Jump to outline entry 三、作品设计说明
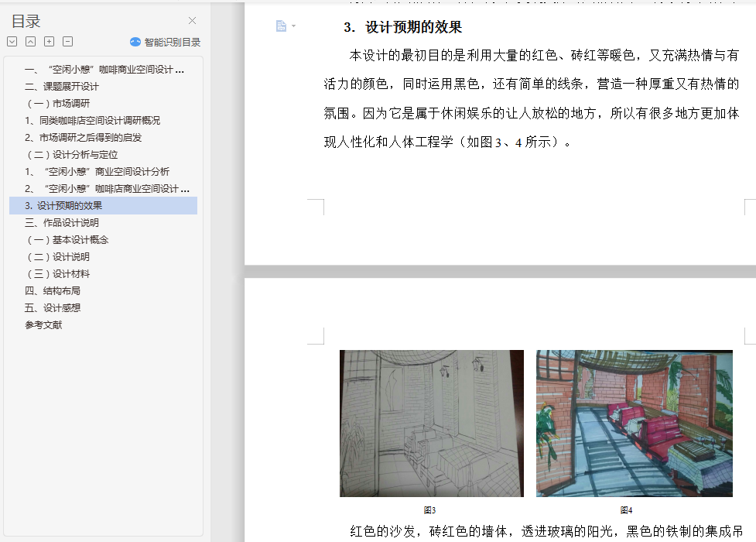This screenshot has height=542, width=756. pos(62,222)
